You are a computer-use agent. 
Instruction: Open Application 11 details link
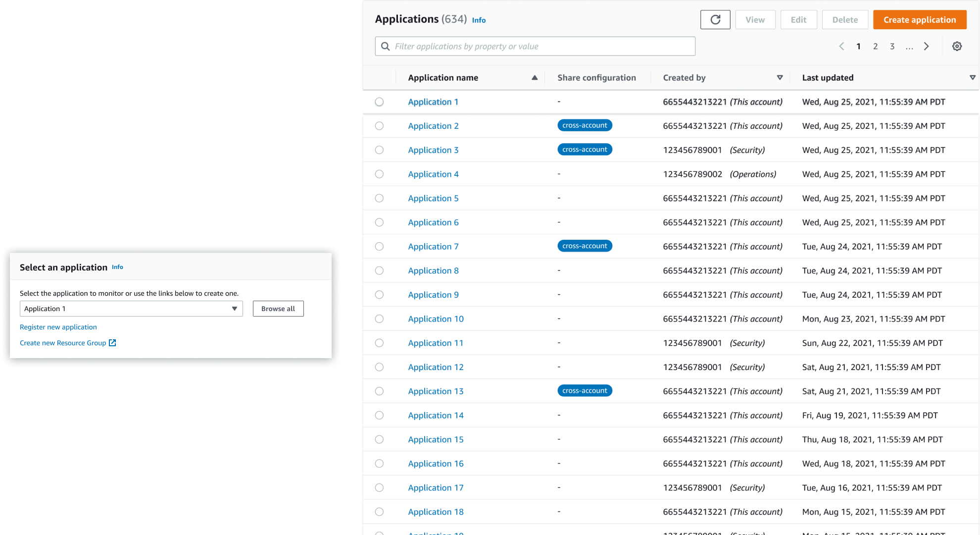click(436, 343)
